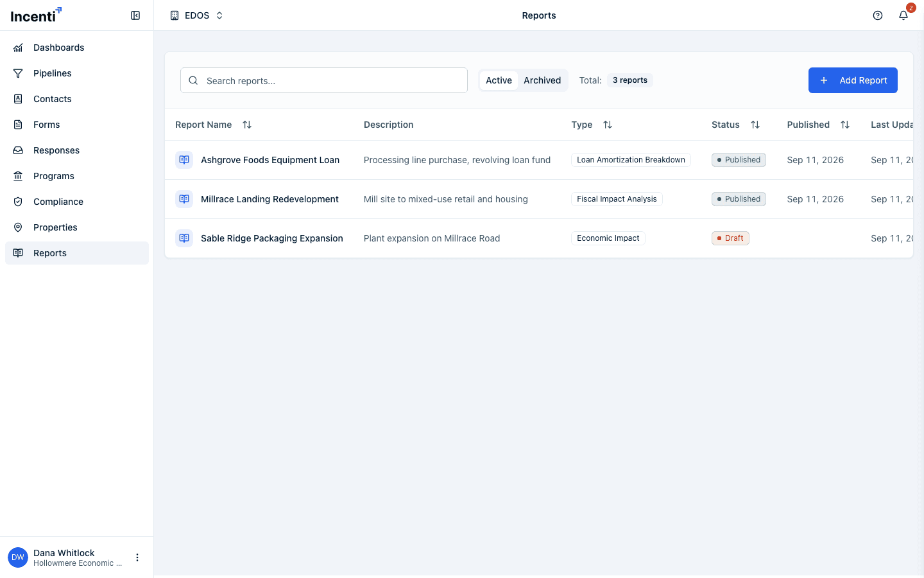Screen dimensions: 924x578
Task: Click the Add Report button
Action: coord(853,80)
